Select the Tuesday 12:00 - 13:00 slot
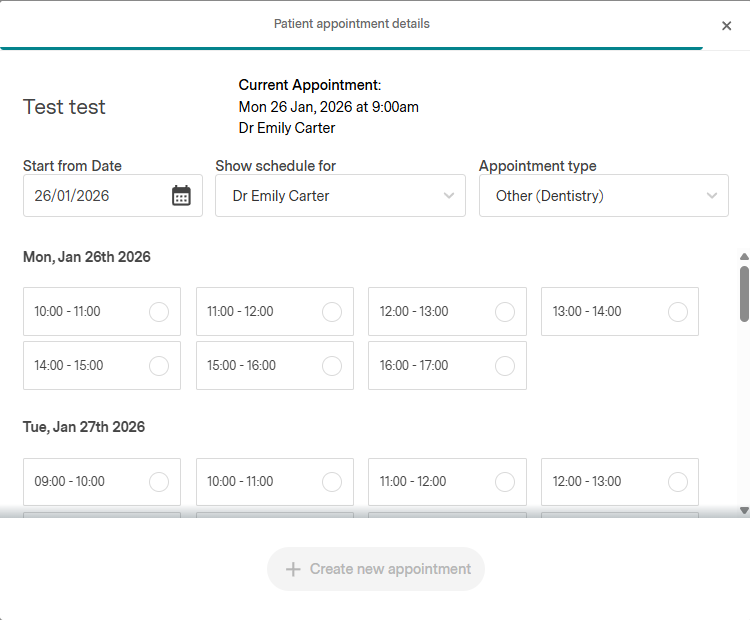Image resolution: width=750 pixels, height=620 pixels. [620, 482]
